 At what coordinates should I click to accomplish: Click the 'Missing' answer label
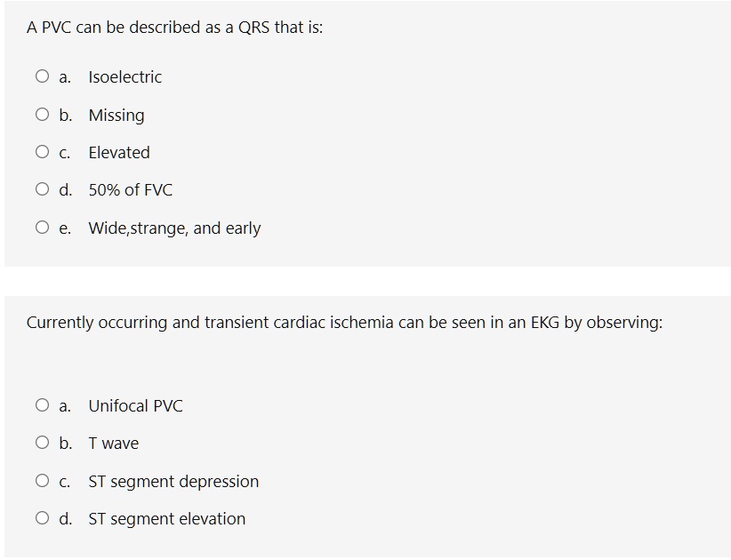116,116
